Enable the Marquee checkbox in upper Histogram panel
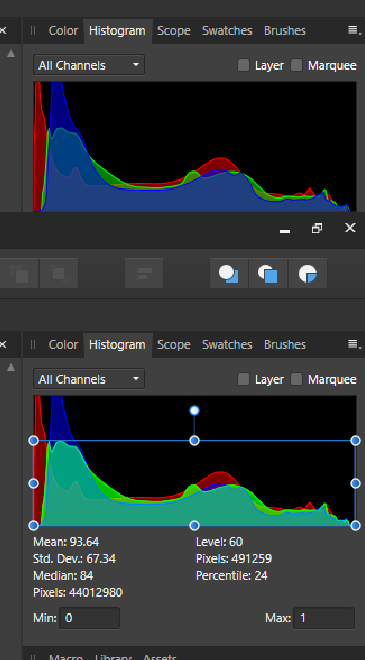365x660 pixels. coord(297,65)
